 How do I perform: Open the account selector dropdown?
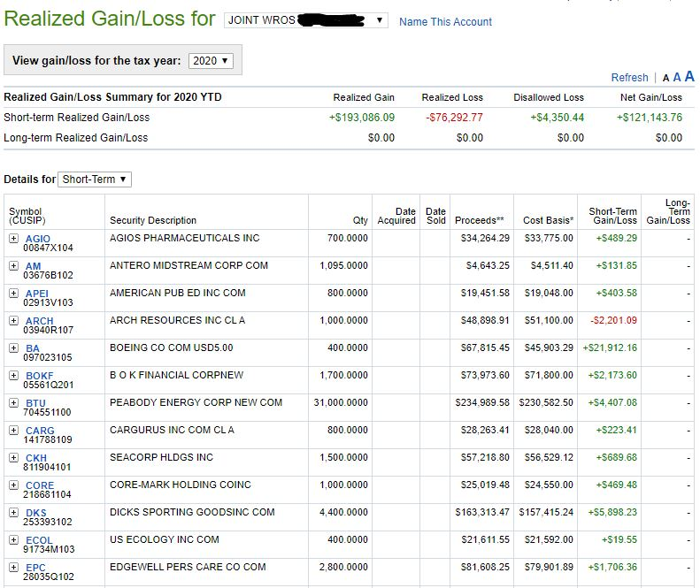(x=306, y=20)
